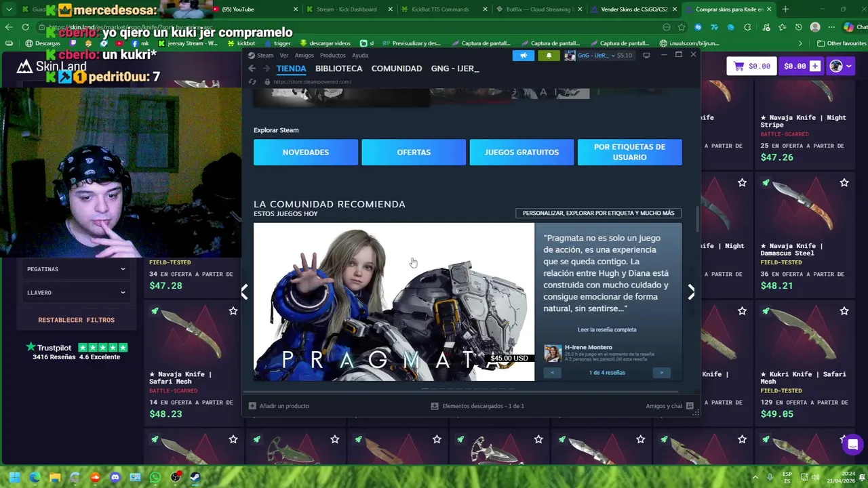Go to previous review arrow
Viewport: 868px width, 488px height.
point(553,373)
